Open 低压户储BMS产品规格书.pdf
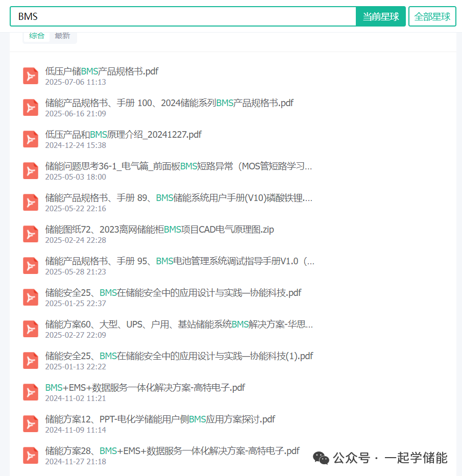This screenshot has width=462, height=476. pyautogui.click(x=102, y=71)
